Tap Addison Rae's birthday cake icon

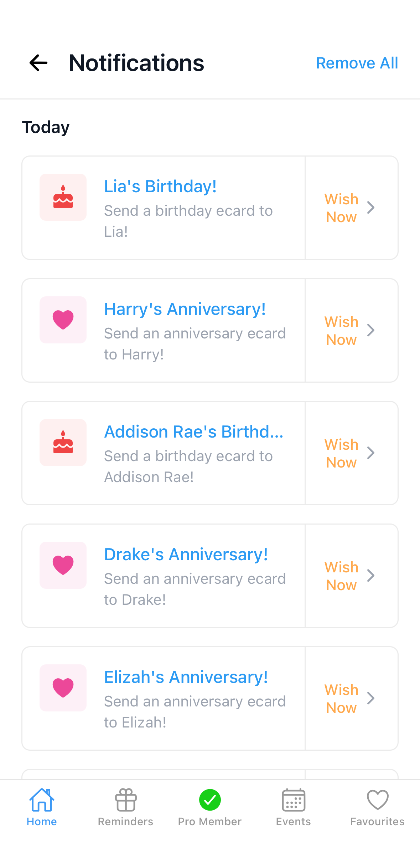[x=63, y=443]
